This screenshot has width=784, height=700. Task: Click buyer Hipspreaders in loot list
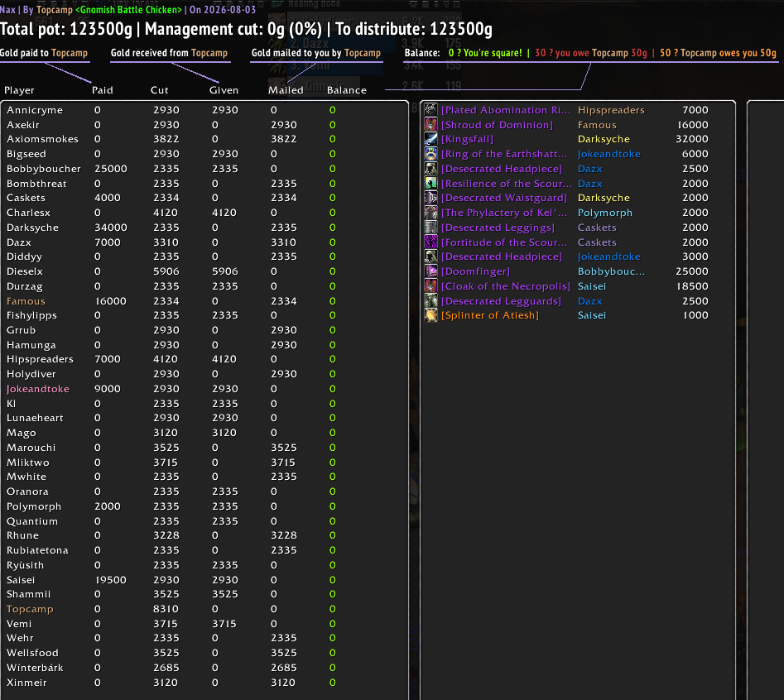point(611,110)
